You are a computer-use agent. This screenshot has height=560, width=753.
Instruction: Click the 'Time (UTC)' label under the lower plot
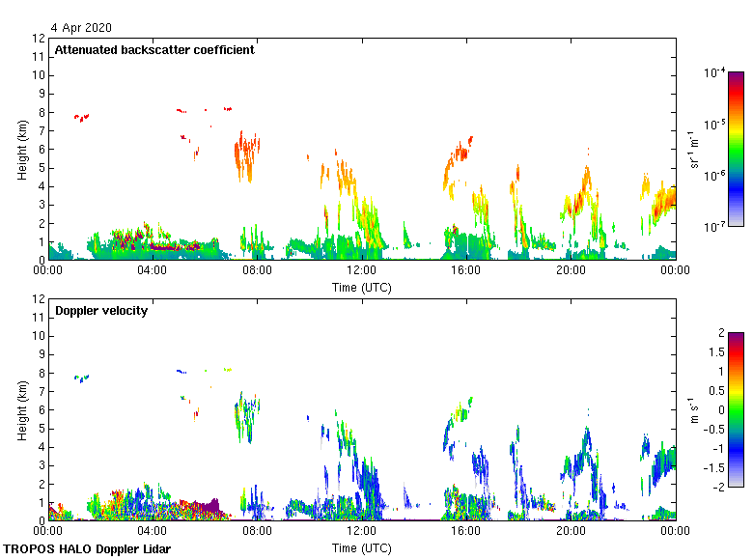point(362,547)
